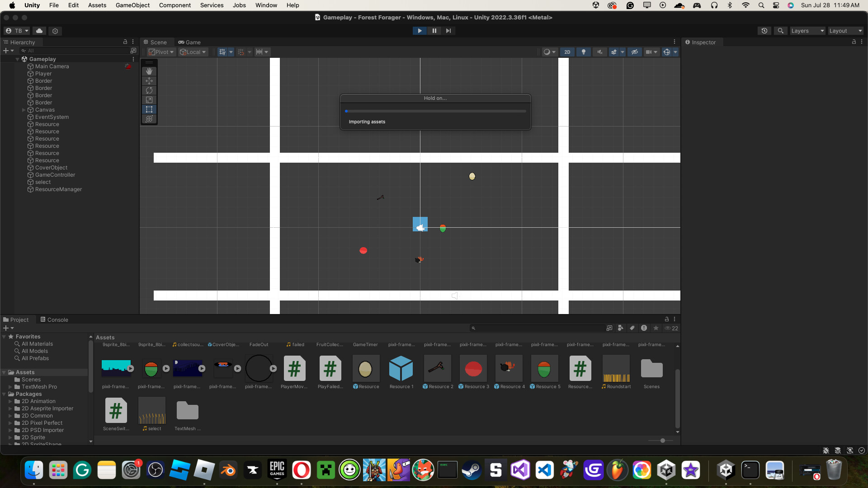The height and width of the screenshot is (488, 868).
Task: Click the step frame button
Action: coord(448,31)
